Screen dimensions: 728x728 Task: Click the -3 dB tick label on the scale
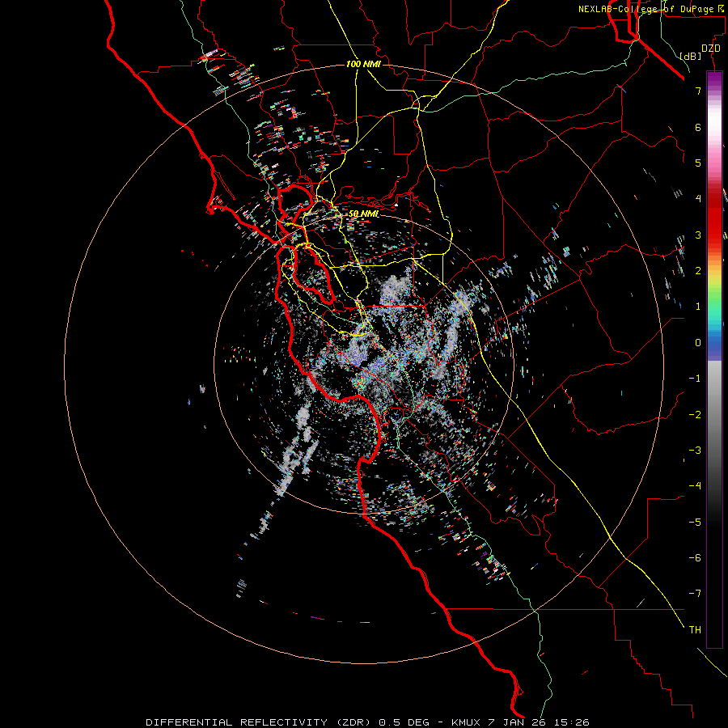[695, 451]
